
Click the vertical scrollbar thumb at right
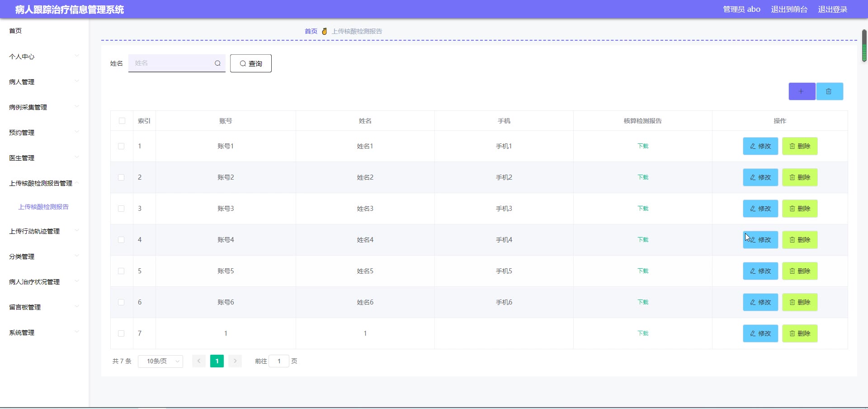point(864,45)
